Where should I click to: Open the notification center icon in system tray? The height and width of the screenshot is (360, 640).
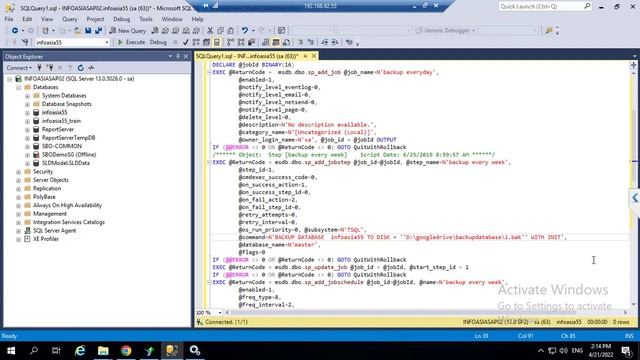pos(627,351)
